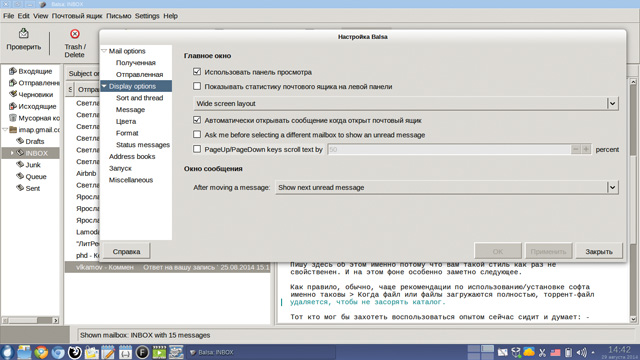
Task: Open the Письмо menu
Action: click(x=118, y=16)
